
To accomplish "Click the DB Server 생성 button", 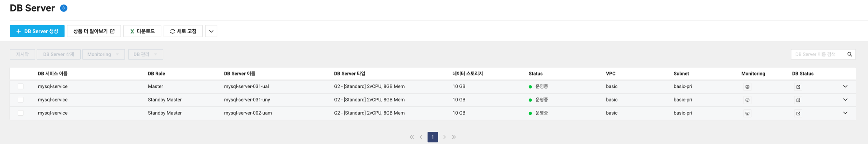I will [x=37, y=31].
